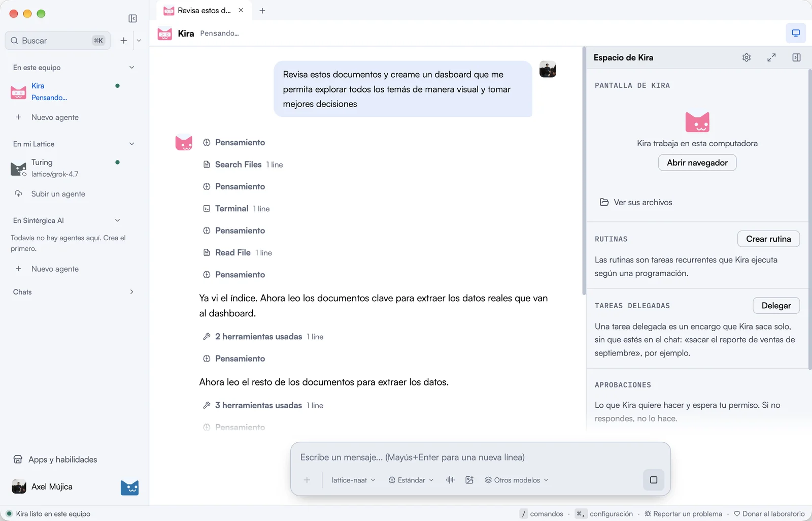The width and height of the screenshot is (812, 521).
Task: Add Nuevo agente under En Sintérgica AI
Action: point(55,269)
